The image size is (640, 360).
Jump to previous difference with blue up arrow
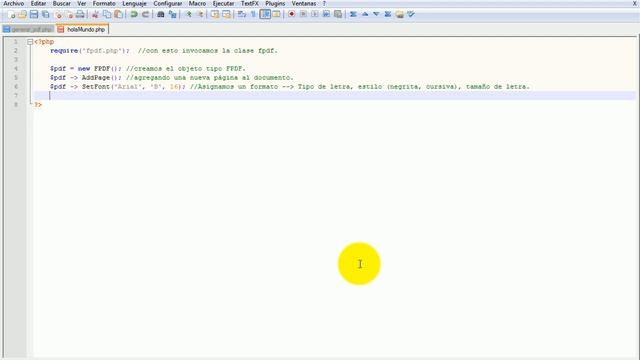(x=365, y=15)
